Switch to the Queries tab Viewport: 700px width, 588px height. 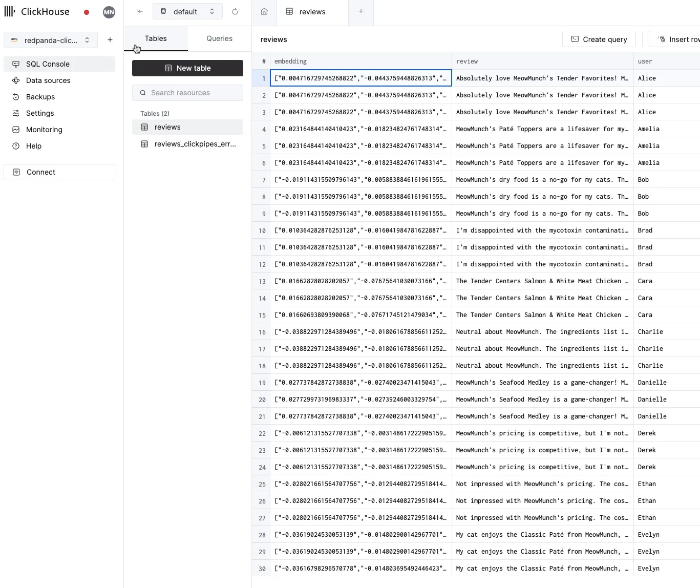click(x=220, y=38)
